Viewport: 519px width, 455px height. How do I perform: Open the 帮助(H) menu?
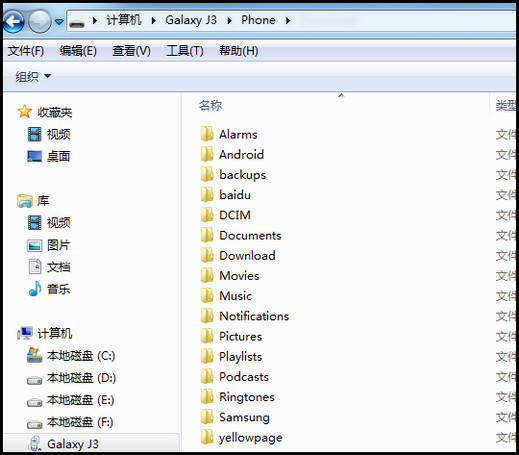tap(238, 51)
